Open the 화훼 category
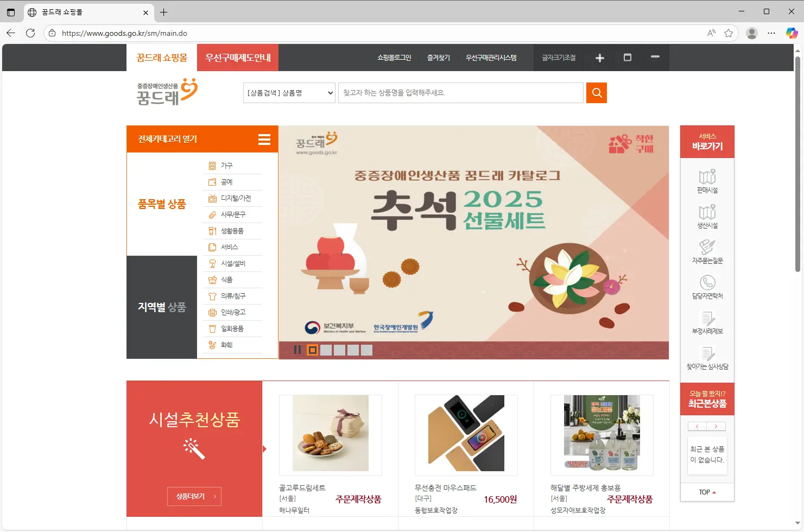Image resolution: width=804 pixels, height=532 pixels. coord(226,345)
